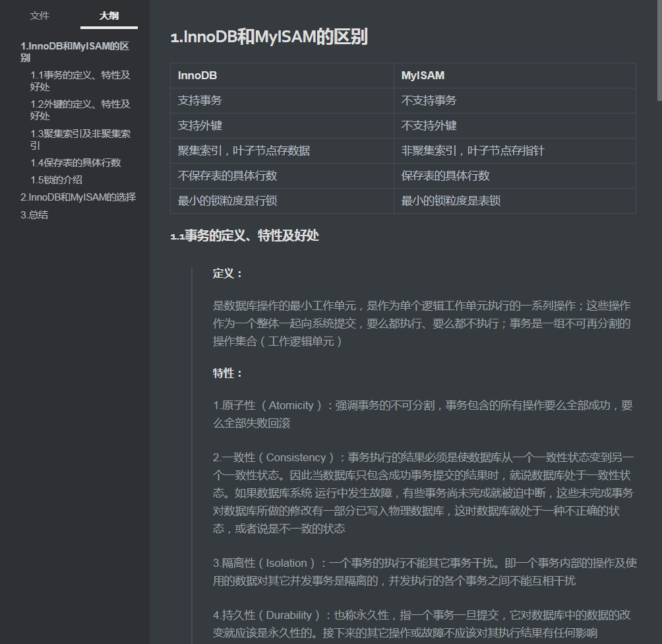
Task: Click cell 聚集索引，叶子节点存数据
Action: 282,150
